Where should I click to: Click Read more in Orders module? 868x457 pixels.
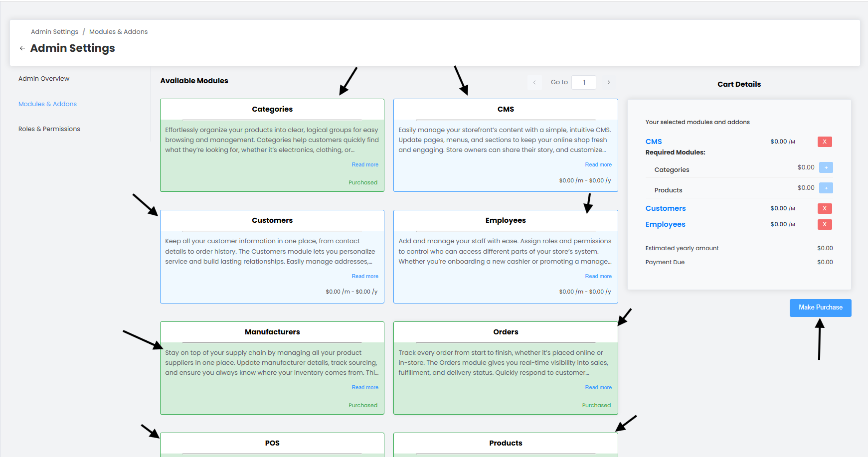click(598, 388)
